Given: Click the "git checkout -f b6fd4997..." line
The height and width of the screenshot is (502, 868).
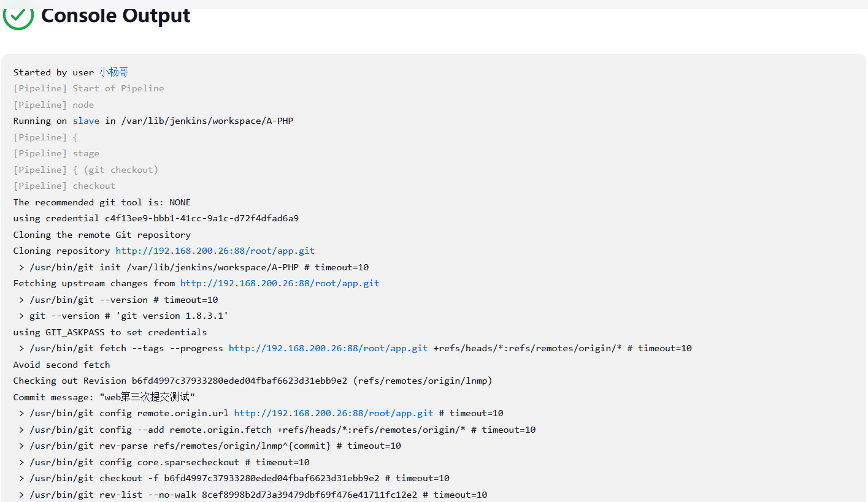Looking at the screenshot, I should 234,478.
